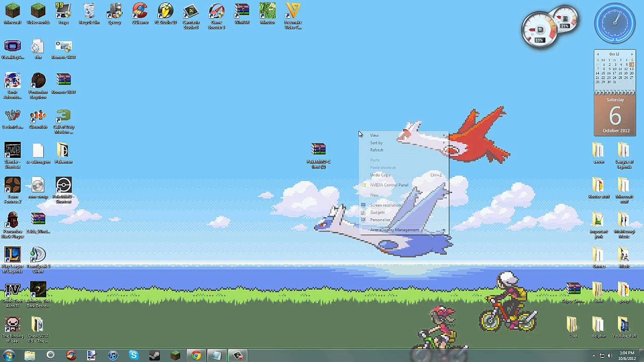The width and height of the screenshot is (644, 362).
Task: Select the Team Fortress 2 shortcut
Action: click(13, 191)
